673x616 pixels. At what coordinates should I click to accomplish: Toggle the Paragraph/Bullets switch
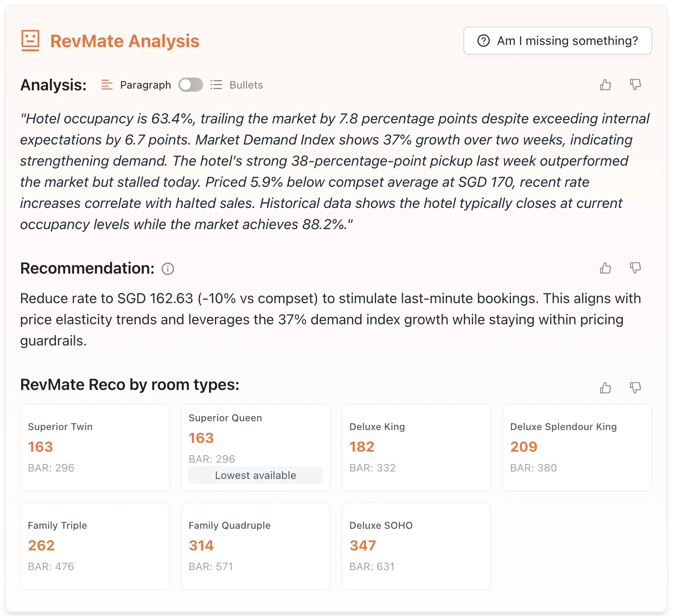pyautogui.click(x=191, y=85)
